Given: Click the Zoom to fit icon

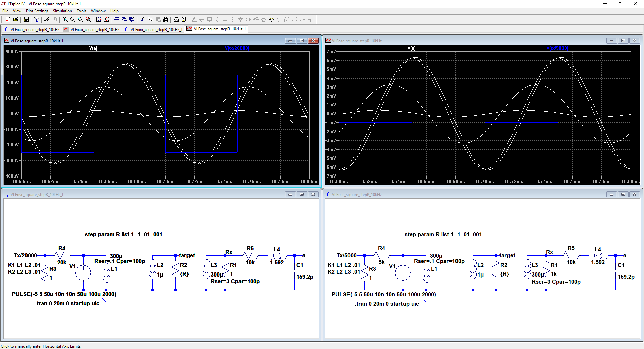Looking at the screenshot, I should coord(88,20).
